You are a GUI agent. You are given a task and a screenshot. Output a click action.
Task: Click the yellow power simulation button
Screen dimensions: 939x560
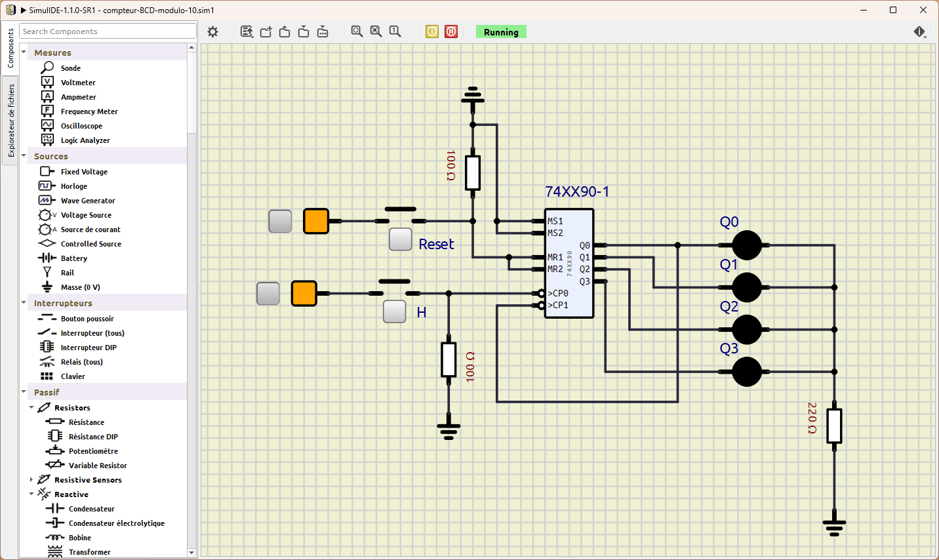pos(432,31)
